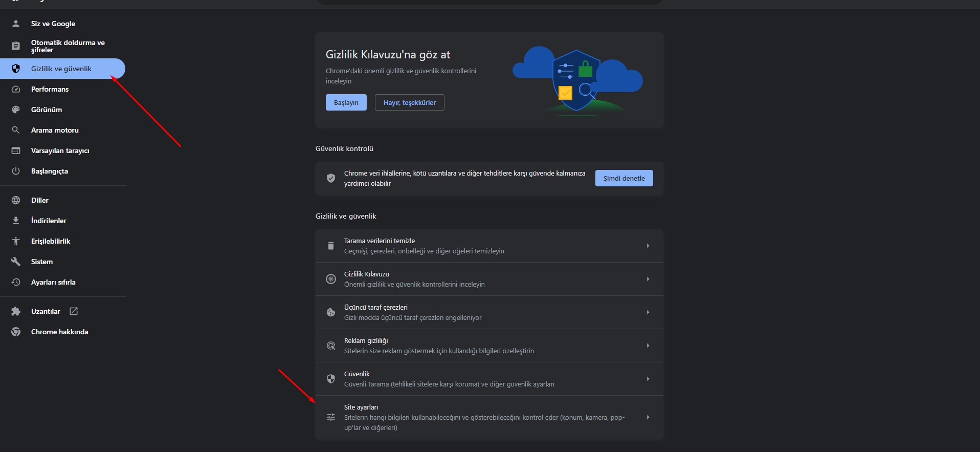The image size is (980, 452).
Task: Click the wrench icon next to Sistem
Action: (x=16, y=262)
